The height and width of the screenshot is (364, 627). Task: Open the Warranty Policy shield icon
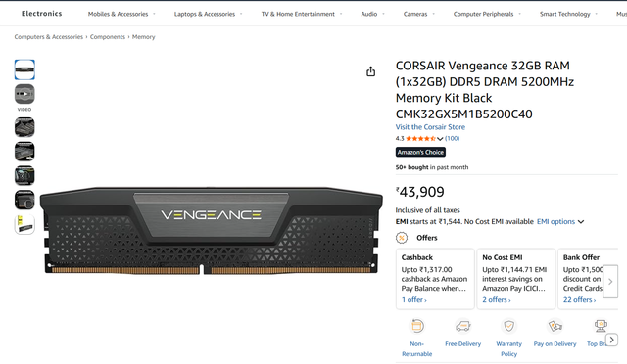pyautogui.click(x=508, y=326)
